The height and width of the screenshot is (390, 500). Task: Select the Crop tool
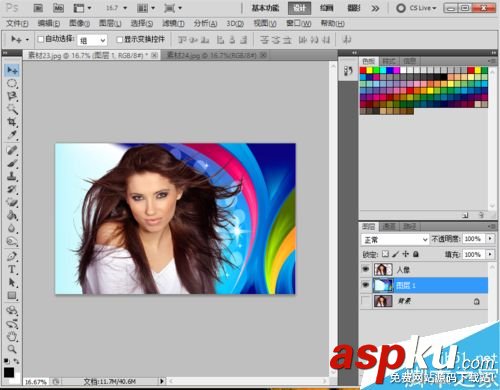coord(12,122)
